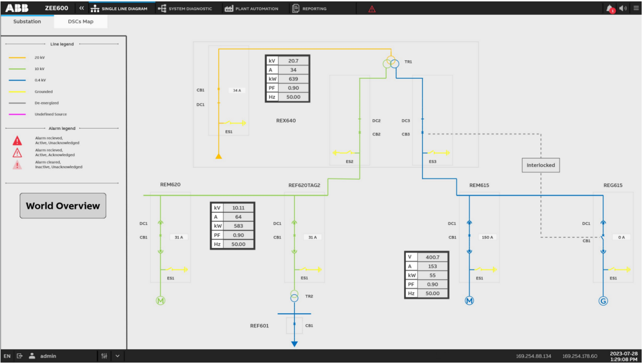
Task: Click the logout icon in bottom bar
Action: (20, 356)
